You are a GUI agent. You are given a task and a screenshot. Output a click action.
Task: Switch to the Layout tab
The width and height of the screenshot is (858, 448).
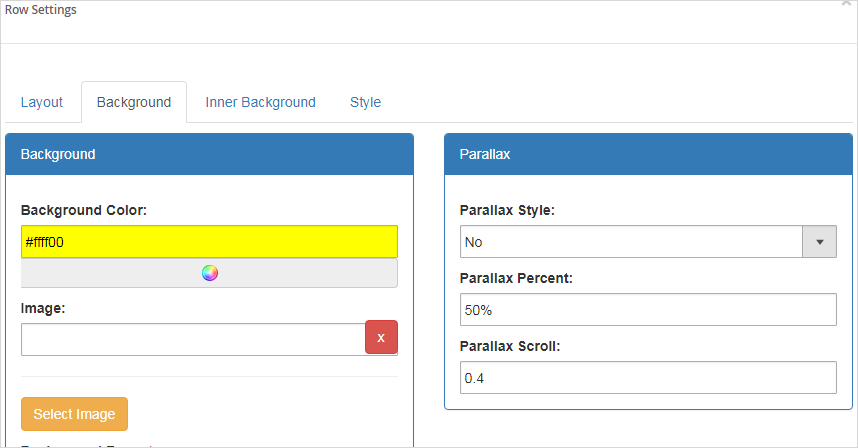point(42,102)
